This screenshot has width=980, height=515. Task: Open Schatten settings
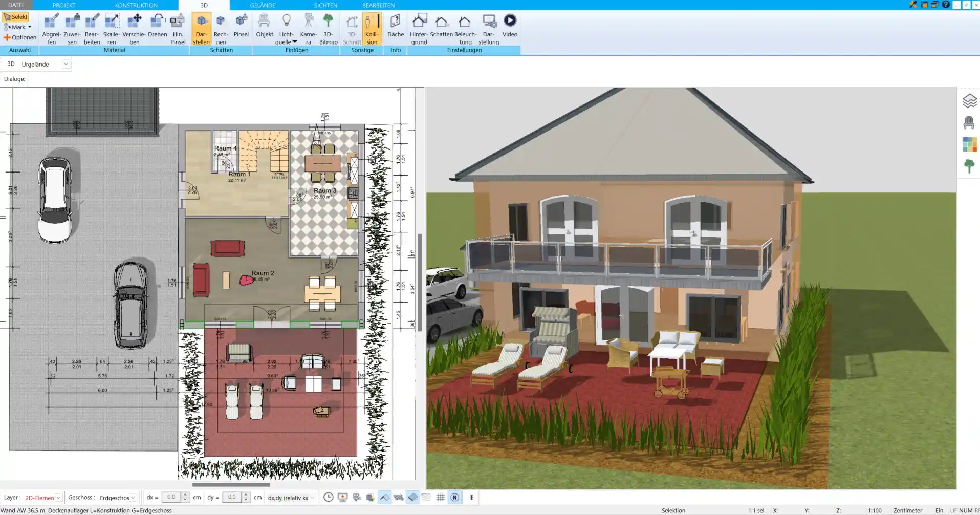coord(441,26)
